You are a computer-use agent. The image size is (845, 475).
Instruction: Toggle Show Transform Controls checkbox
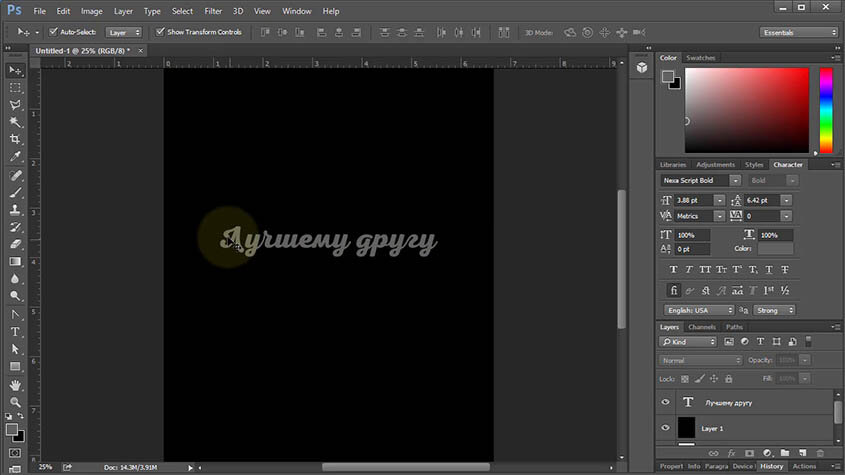(160, 32)
